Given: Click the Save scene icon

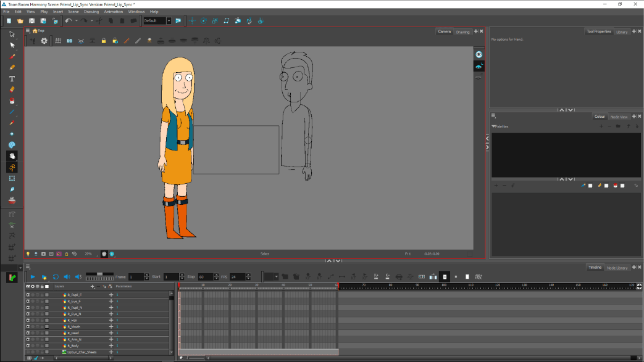Looking at the screenshot, I should [31, 21].
